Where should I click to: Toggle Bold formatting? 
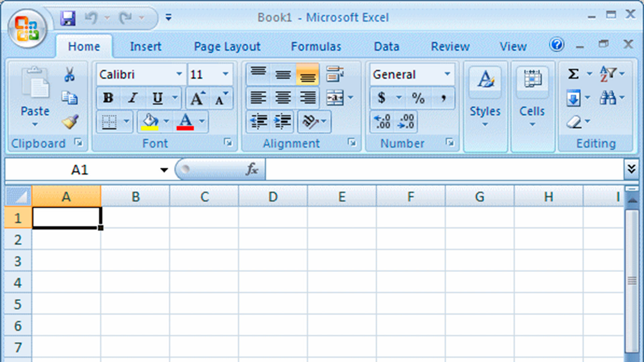click(x=108, y=98)
